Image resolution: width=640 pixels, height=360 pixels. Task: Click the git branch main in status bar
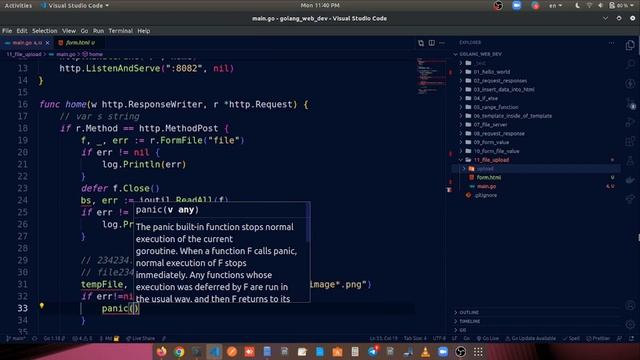point(16,338)
